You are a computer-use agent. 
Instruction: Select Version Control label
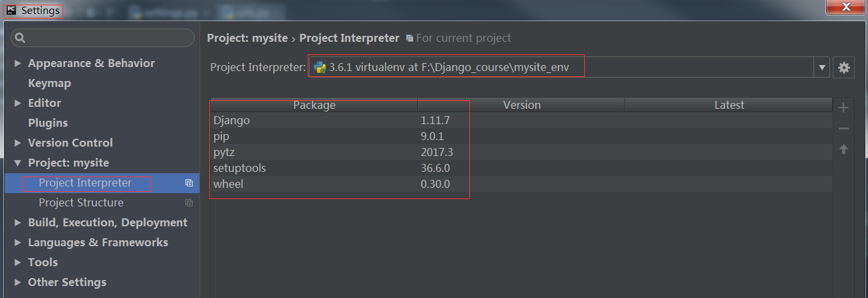[70, 143]
